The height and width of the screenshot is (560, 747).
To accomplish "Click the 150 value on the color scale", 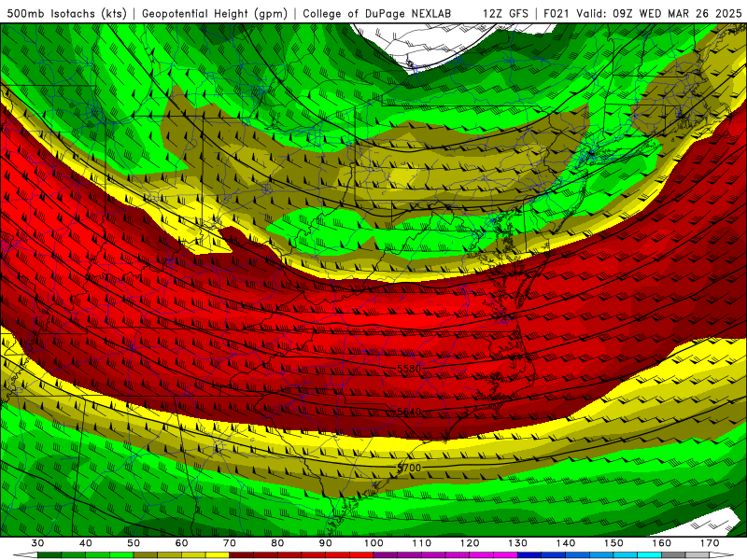I will [x=613, y=543].
